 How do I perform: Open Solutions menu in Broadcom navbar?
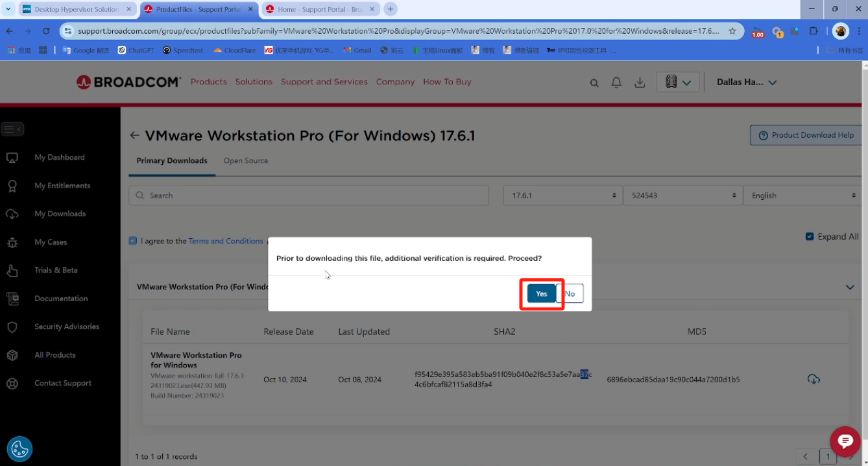point(254,82)
